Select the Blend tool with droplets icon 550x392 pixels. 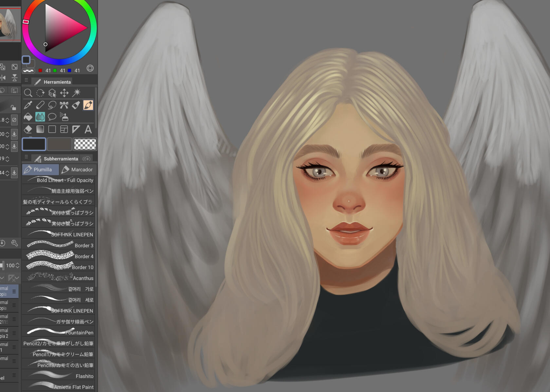point(40,117)
